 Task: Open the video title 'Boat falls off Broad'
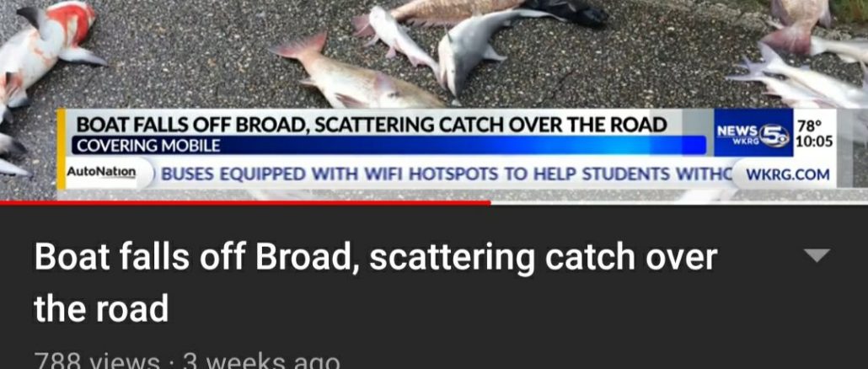(x=375, y=282)
